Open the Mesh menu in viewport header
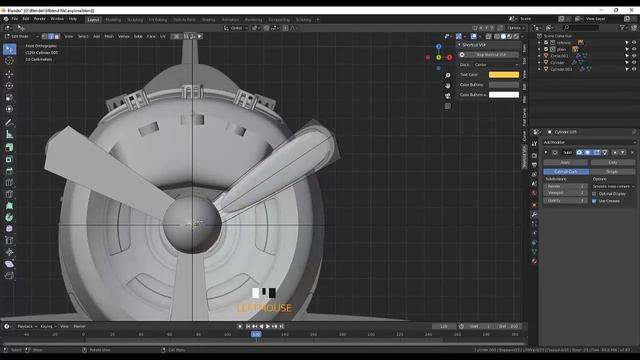 109,36
